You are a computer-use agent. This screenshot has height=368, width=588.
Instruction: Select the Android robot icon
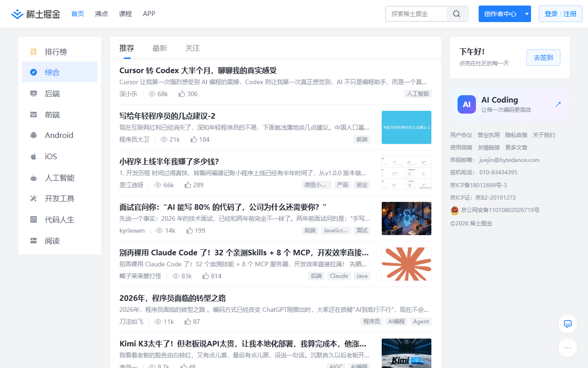point(34,135)
